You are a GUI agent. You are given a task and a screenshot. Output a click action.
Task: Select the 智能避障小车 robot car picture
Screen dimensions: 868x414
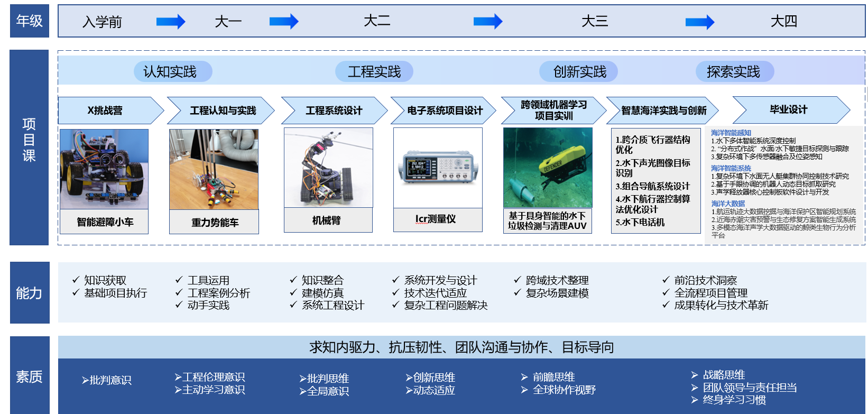point(104,169)
